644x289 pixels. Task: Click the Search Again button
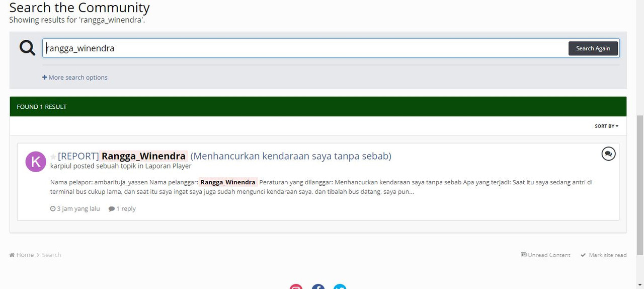point(593,48)
